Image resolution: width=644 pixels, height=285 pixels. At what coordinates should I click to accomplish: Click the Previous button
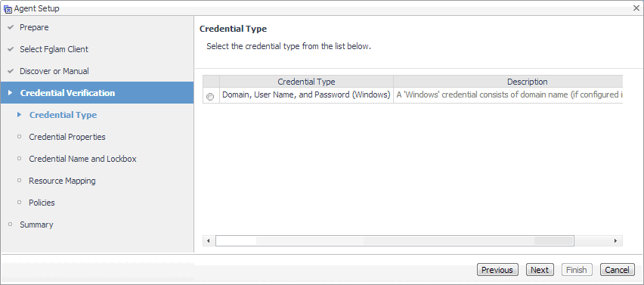coord(497,270)
